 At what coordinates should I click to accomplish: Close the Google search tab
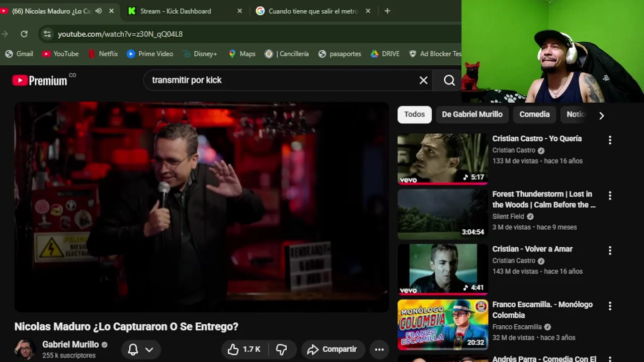pyautogui.click(x=368, y=11)
